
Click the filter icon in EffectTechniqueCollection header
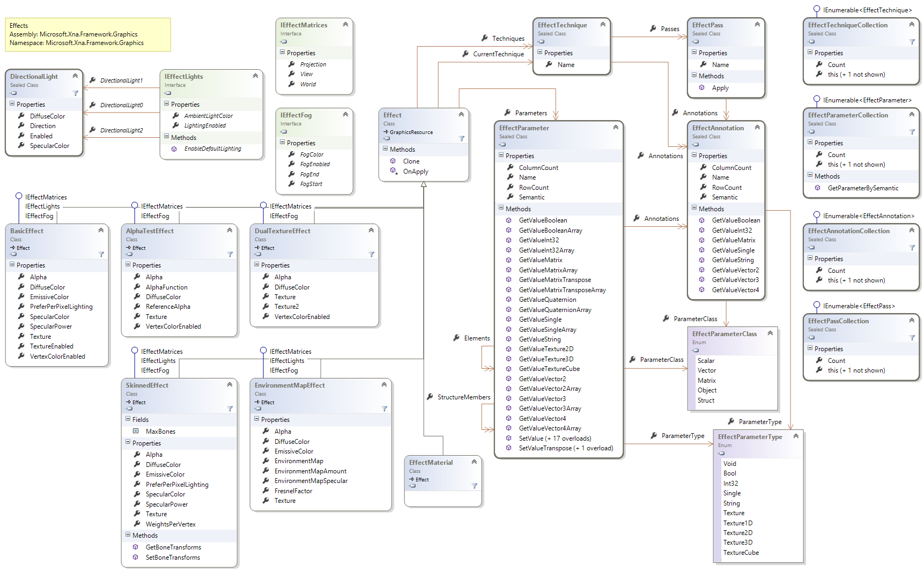click(912, 42)
